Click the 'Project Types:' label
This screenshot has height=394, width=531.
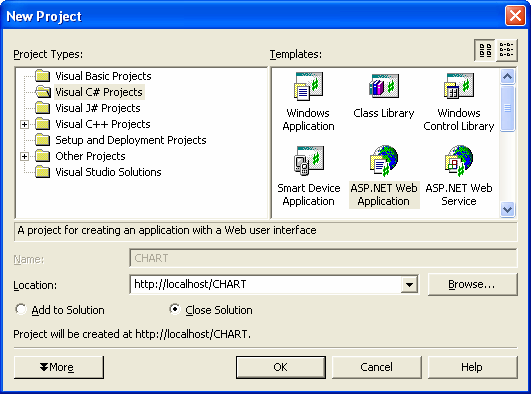(48, 55)
